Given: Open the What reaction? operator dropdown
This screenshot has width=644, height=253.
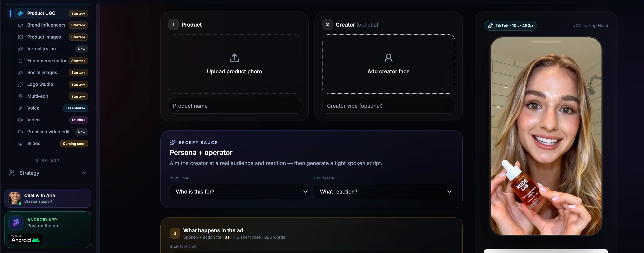Looking at the screenshot, I should pyautogui.click(x=383, y=192).
